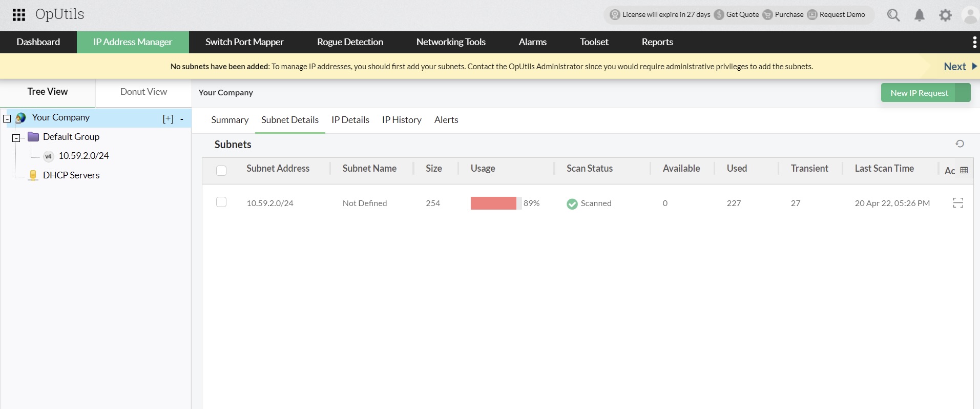Click the search magnifier icon
Viewport: 980px width, 409px height.
point(893,15)
